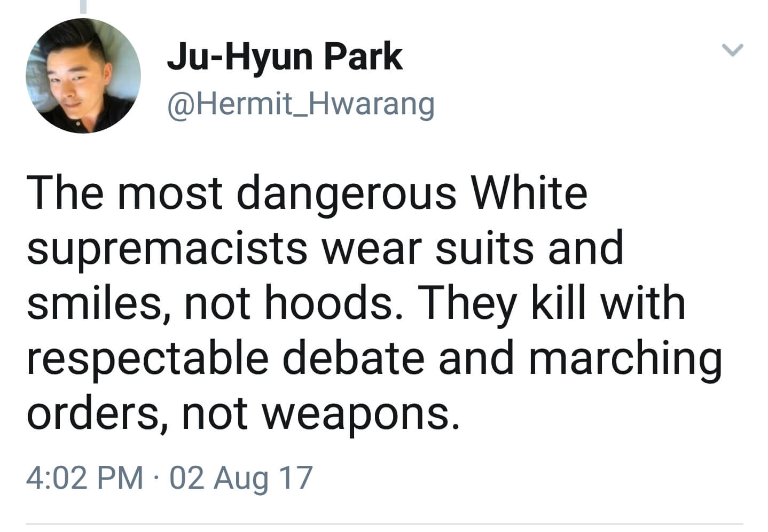This screenshot has height=532, width=768.
Task: Click the divider line below the timestamp
Action: (384, 524)
